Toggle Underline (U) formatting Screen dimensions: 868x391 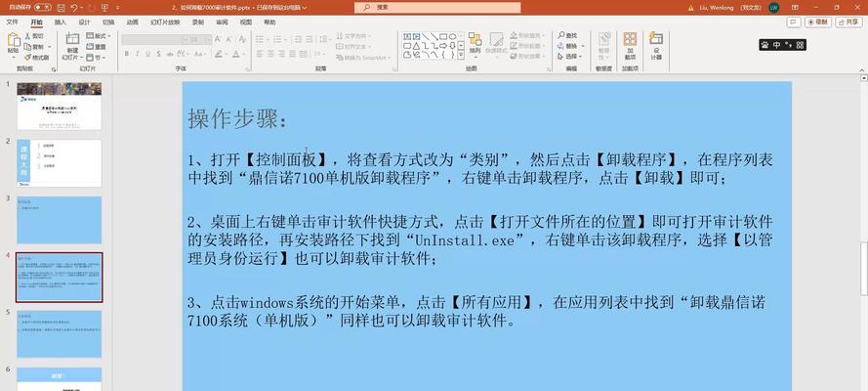[147, 54]
